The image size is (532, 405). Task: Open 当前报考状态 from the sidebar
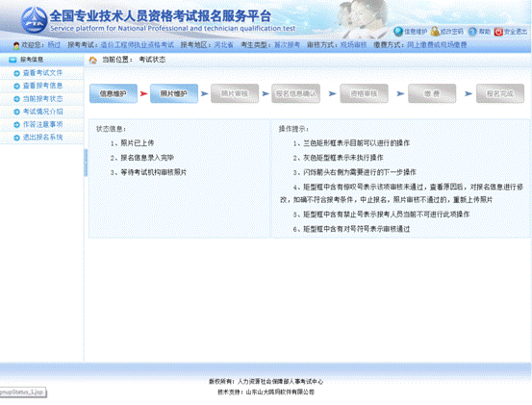pyautogui.click(x=42, y=99)
